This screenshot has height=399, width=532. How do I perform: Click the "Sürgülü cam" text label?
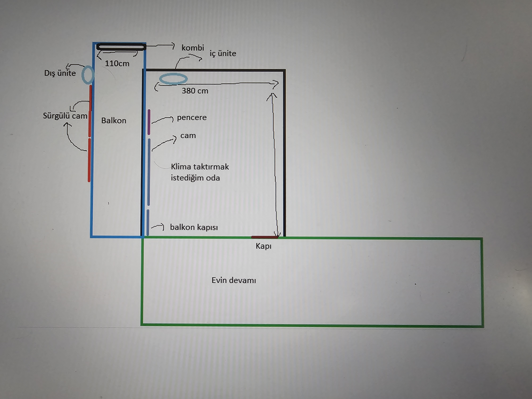point(65,116)
